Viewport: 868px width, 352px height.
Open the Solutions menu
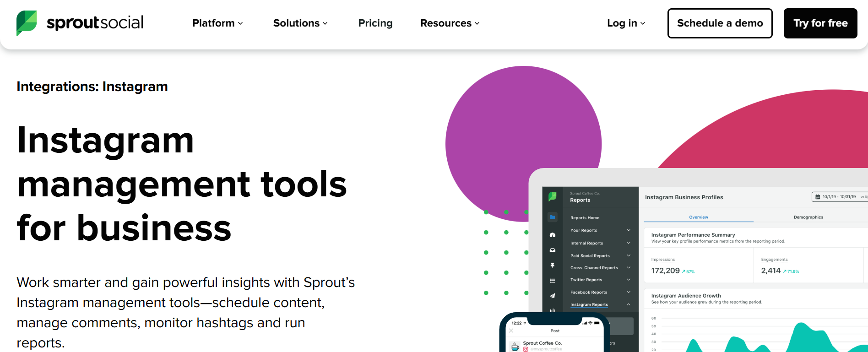[x=300, y=23]
